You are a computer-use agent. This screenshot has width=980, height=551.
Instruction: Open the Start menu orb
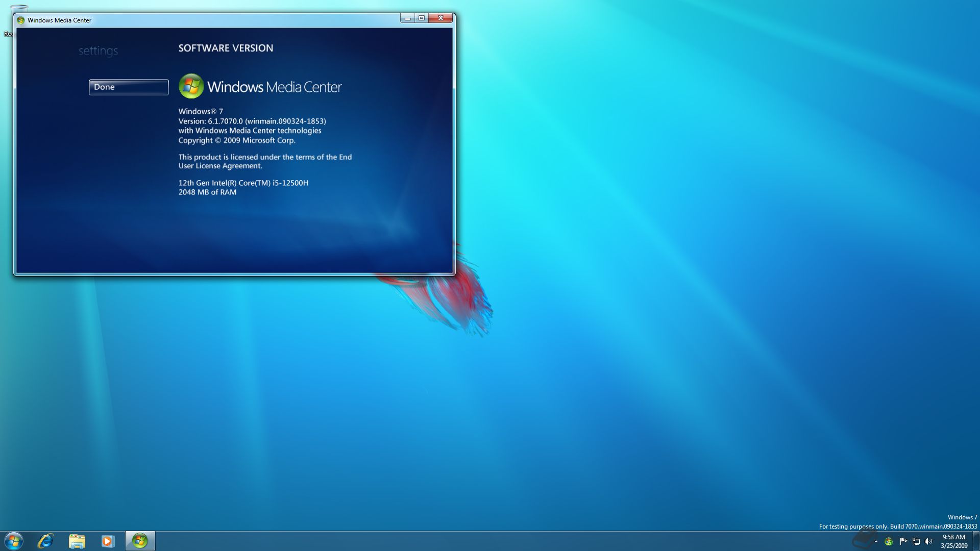(x=14, y=541)
